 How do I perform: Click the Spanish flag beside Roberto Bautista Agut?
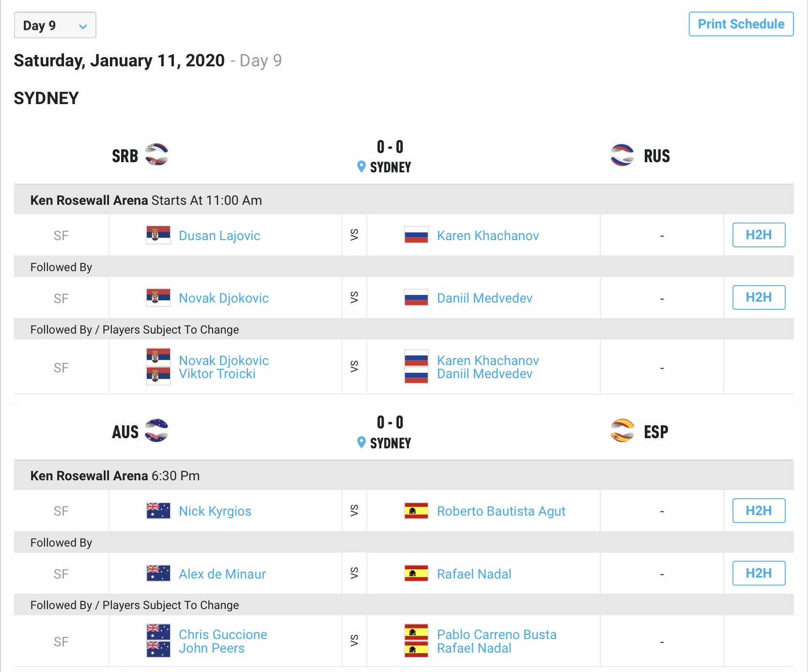[416, 511]
